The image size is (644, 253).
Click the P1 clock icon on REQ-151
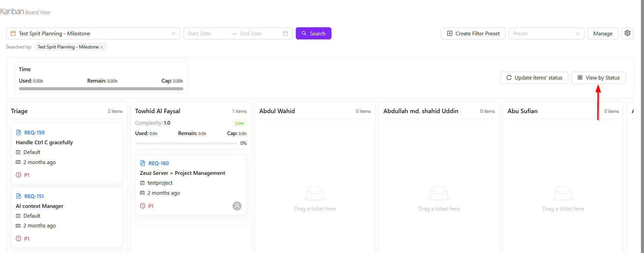click(19, 239)
